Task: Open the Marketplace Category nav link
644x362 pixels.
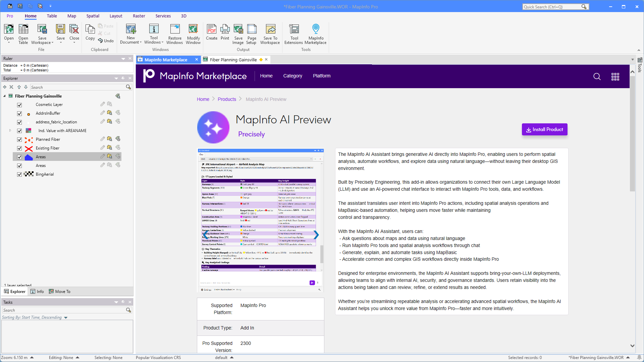Action: coord(292,76)
